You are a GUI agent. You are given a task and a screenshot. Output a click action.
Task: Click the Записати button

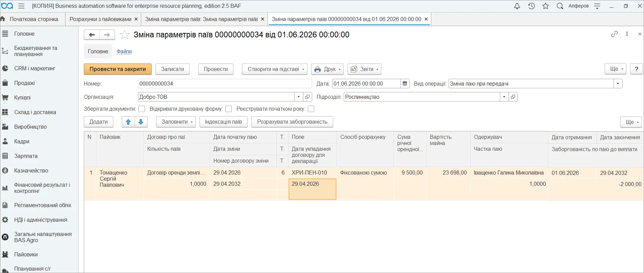tap(172, 69)
